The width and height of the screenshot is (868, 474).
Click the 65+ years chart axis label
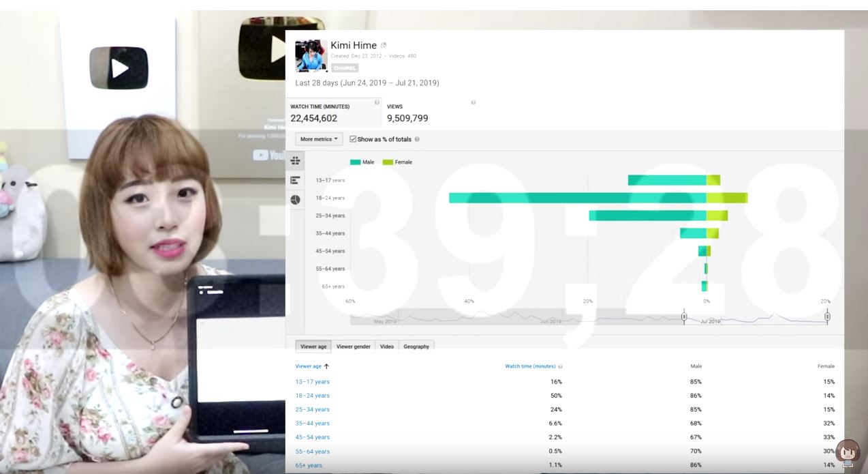[332, 286]
